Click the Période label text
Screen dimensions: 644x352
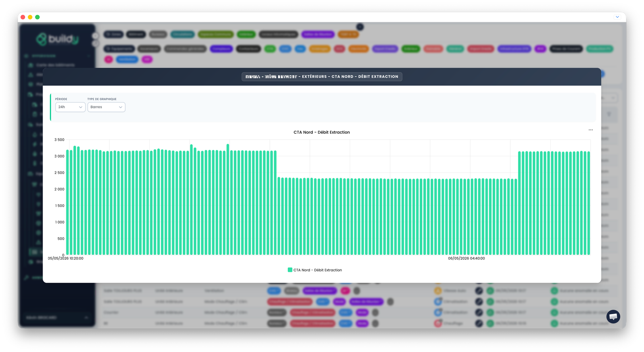tap(61, 99)
